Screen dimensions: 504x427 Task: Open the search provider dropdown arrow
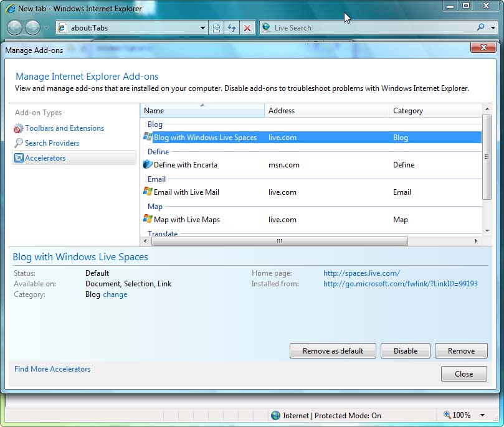(x=492, y=27)
